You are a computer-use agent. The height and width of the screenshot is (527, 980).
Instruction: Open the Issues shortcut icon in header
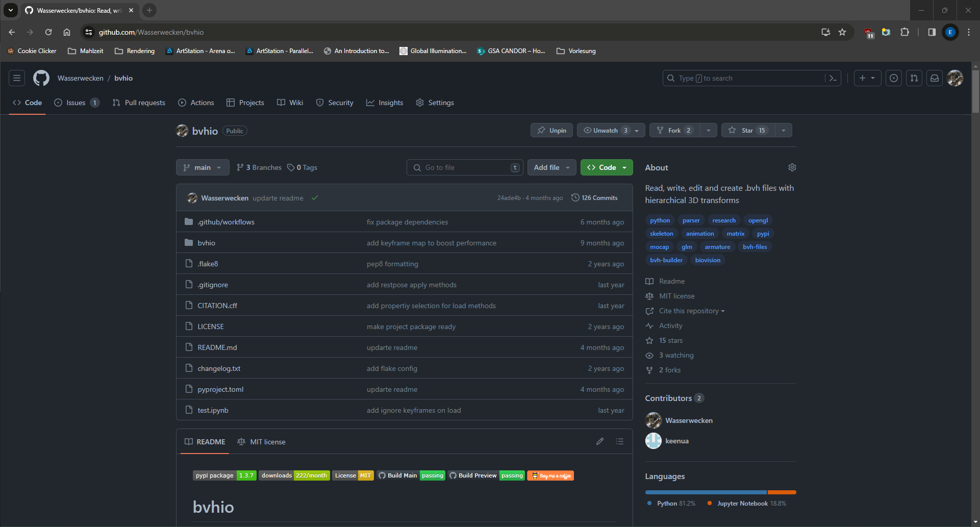coord(894,78)
